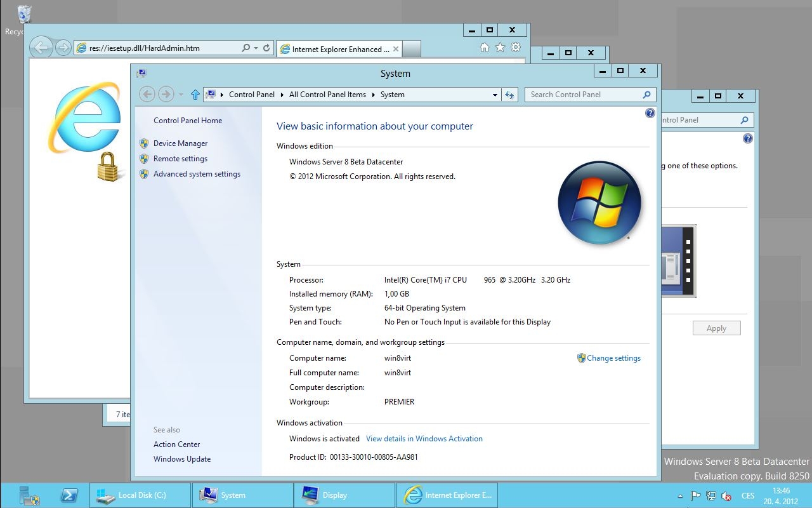The width and height of the screenshot is (812, 508).
Task: Open Server Manager from taskbar
Action: coord(29,495)
